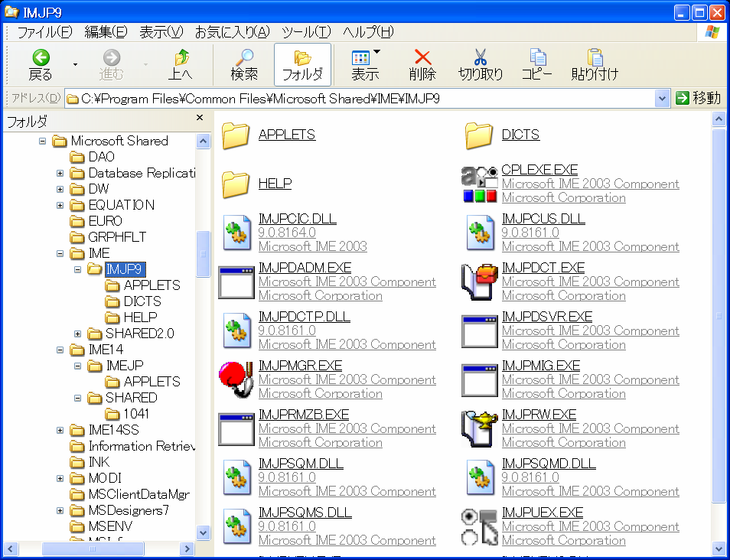Click the IMJPSQMS.DLL file icon
The height and width of the screenshot is (560, 730).
point(238,526)
